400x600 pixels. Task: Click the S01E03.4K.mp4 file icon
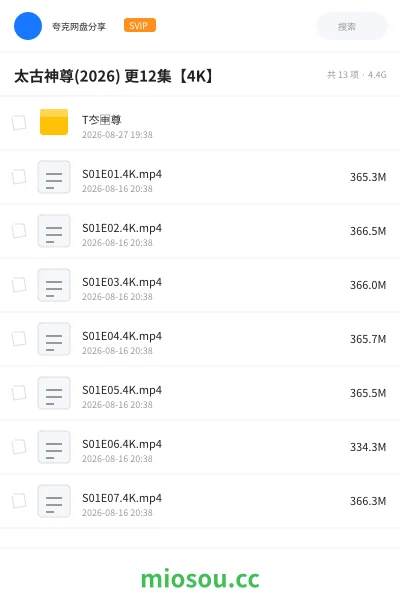click(x=54, y=285)
